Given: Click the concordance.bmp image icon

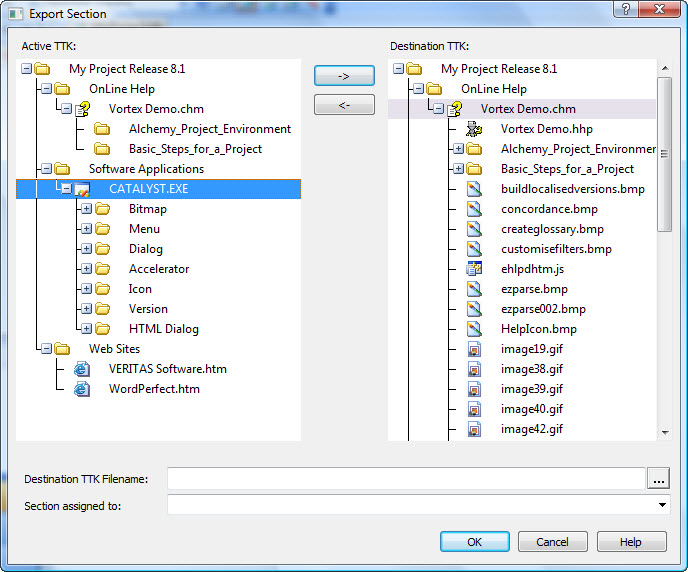Looking at the screenshot, I should [474, 209].
